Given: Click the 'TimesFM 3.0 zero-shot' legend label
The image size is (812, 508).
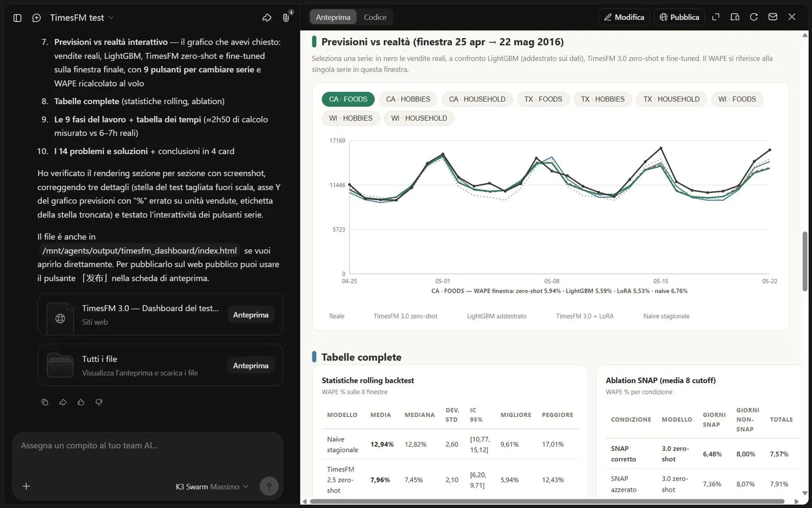Looking at the screenshot, I should (405, 316).
